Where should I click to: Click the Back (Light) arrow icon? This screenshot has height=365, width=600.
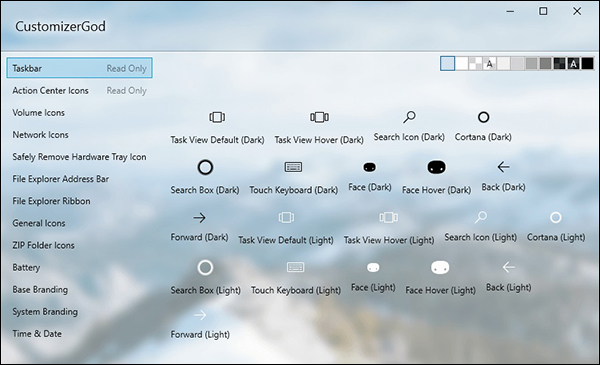pos(508,267)
